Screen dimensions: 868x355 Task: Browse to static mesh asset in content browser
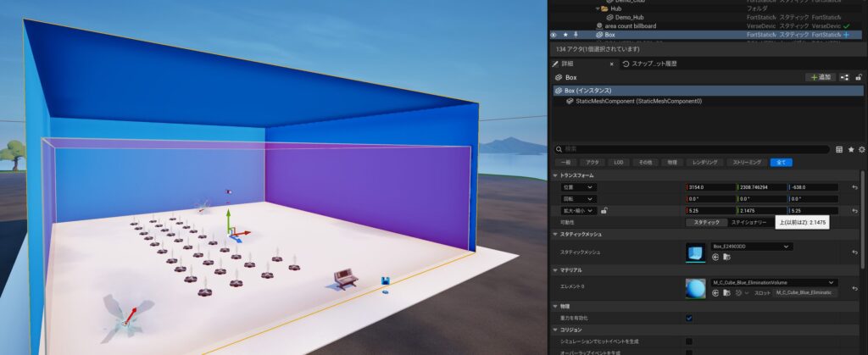(727, 257)
